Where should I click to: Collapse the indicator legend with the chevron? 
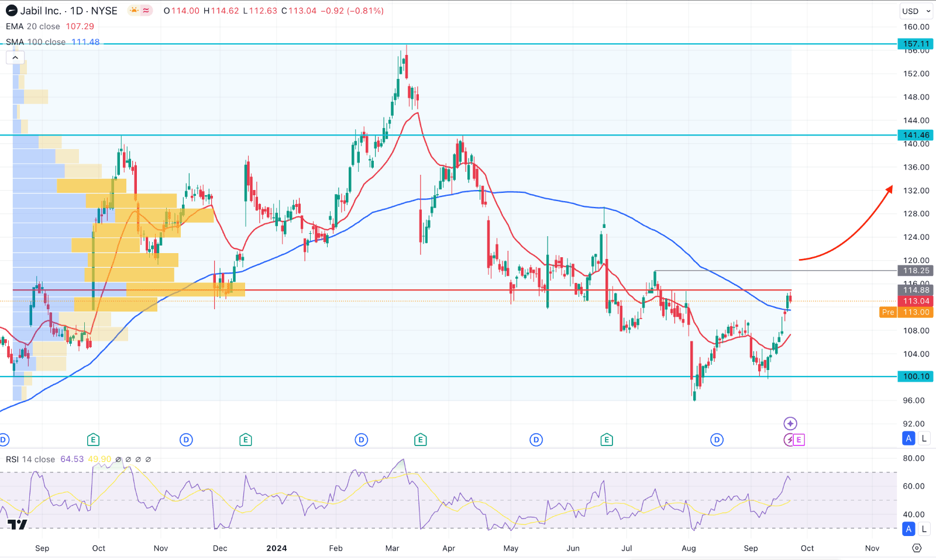[x=15, y=57]
